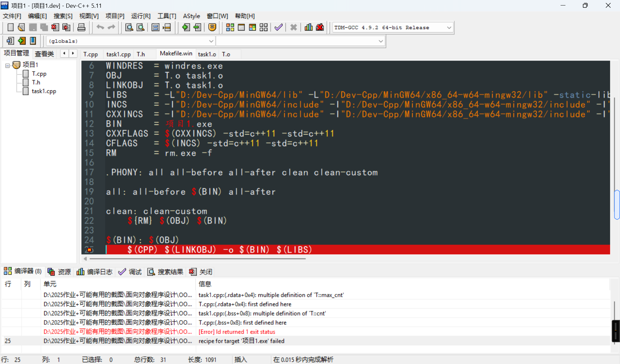Screen dimensions: 620x364
Task: Expand the (globals) scope dropdown
Action: [x=211, y=41]
